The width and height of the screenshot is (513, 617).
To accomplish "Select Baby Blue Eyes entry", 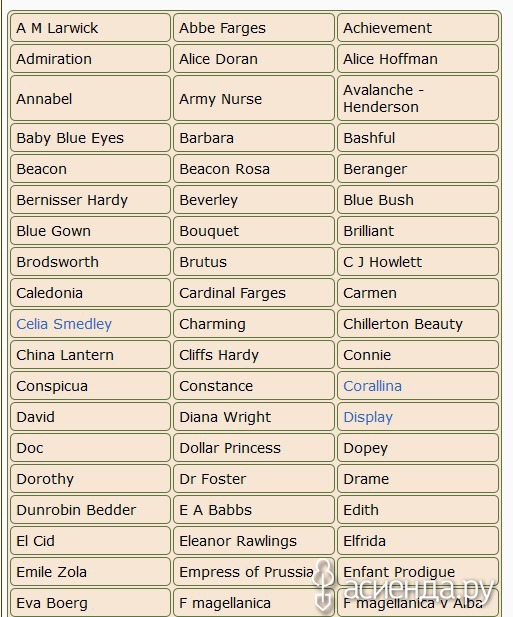I will click(90, 138).
